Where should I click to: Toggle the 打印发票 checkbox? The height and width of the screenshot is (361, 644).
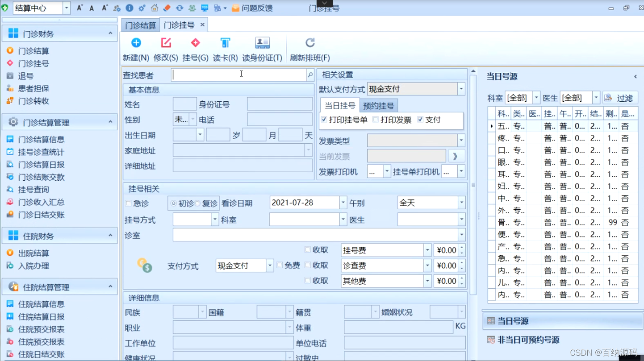point(376,120)
